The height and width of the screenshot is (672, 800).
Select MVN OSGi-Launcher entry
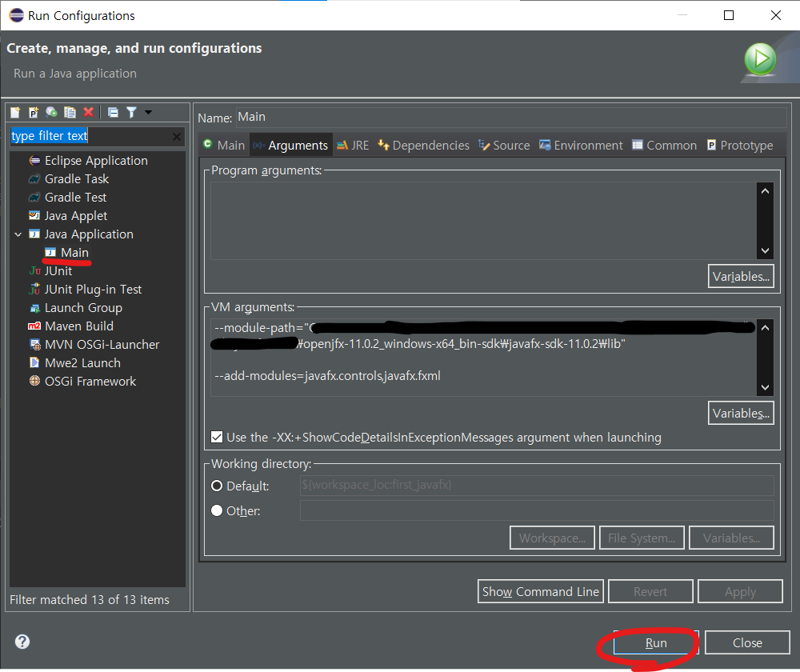coord(102,345)
